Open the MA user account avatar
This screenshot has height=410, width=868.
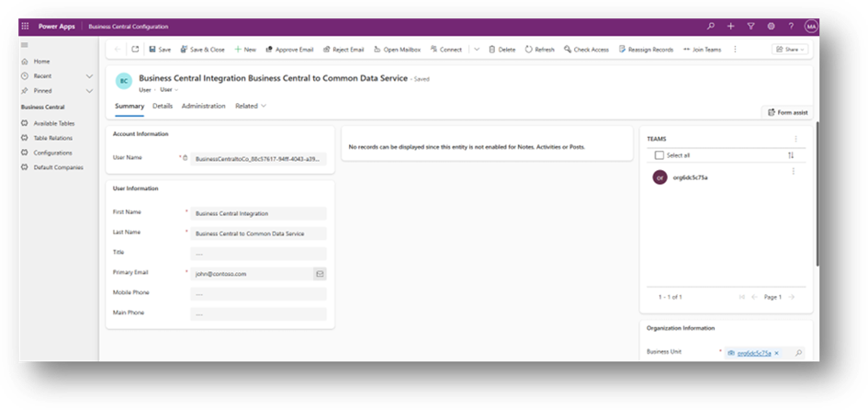[x=811, y=27]
